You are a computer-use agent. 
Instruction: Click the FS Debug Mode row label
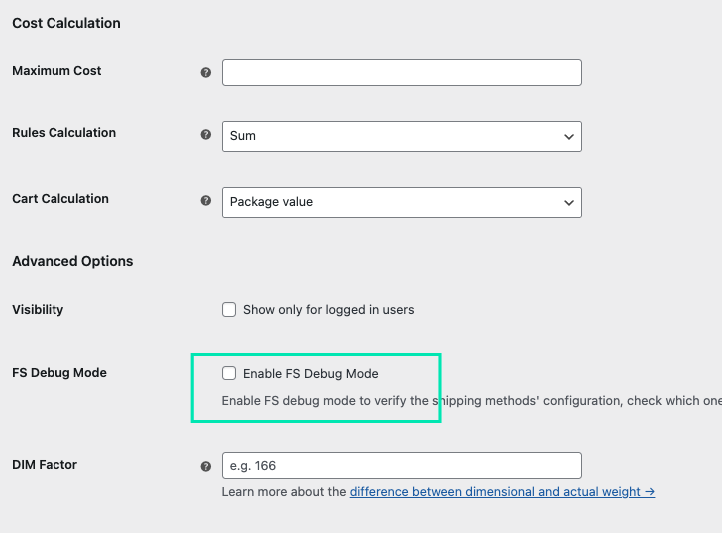[59, 373]
